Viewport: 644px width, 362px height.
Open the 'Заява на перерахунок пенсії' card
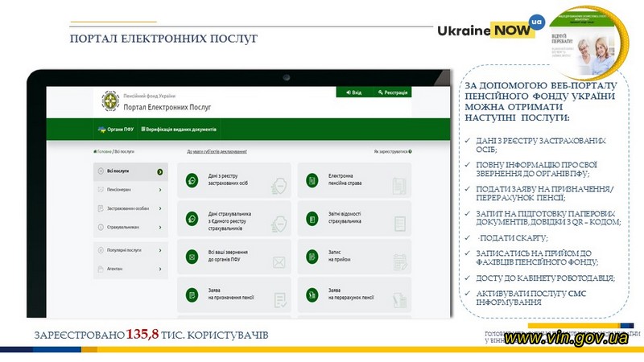(354, 294)
